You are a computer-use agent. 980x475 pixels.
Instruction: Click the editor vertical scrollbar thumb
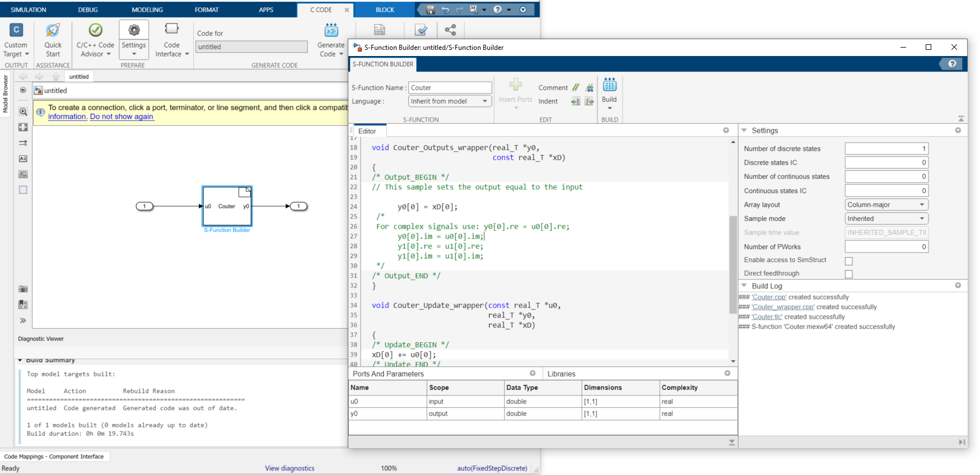coord(733,264)
